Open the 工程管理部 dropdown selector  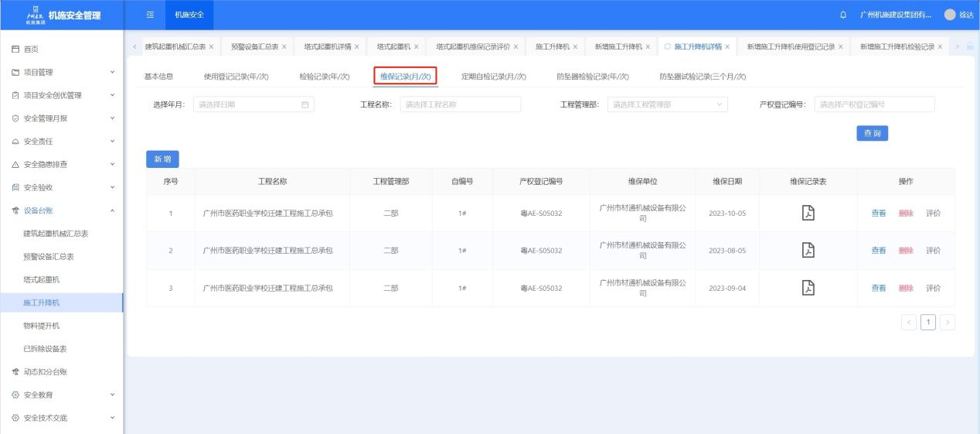click(x=667, y=104)
